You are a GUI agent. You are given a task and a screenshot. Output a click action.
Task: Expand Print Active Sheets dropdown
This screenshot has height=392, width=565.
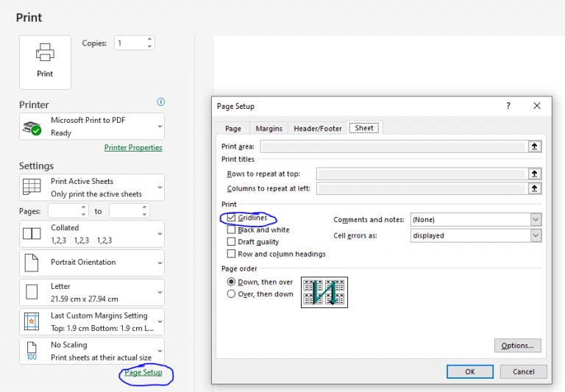coord(92,188)
